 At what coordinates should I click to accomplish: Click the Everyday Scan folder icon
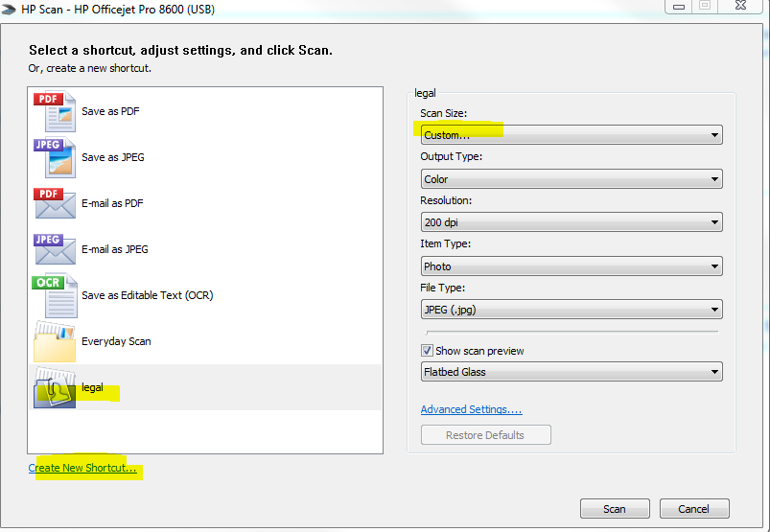(x=54, y=341)
